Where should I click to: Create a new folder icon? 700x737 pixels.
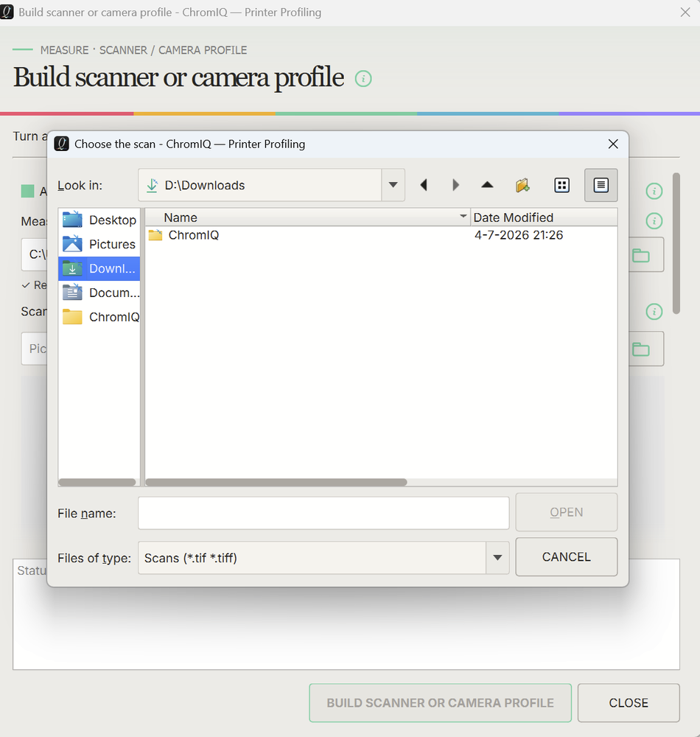pyautogui.click(x=522, y=185)
